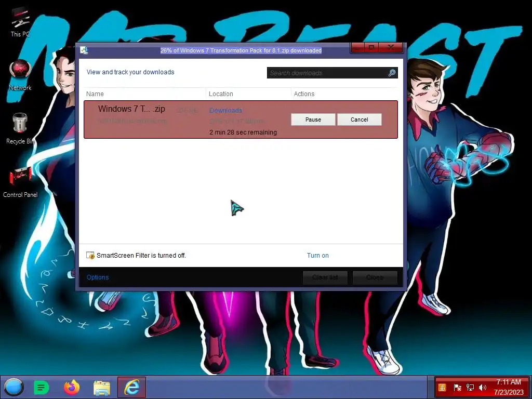The image size is (532, 399).
Task: Open the Recycle Bin desktop icon
Action: pyautogui.click(x=20, y=129)
